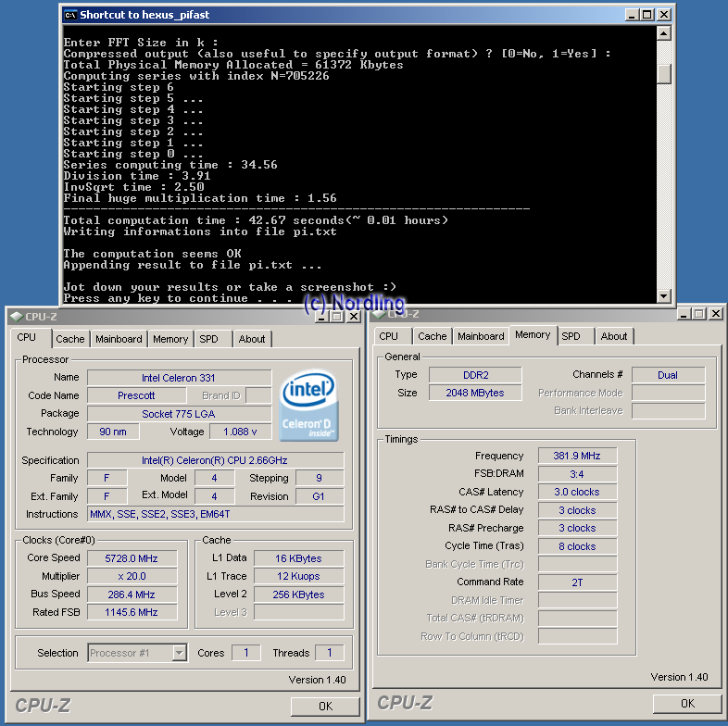
Task: Click the Technology value 90 nm
Action: click(x=113, y=432)
